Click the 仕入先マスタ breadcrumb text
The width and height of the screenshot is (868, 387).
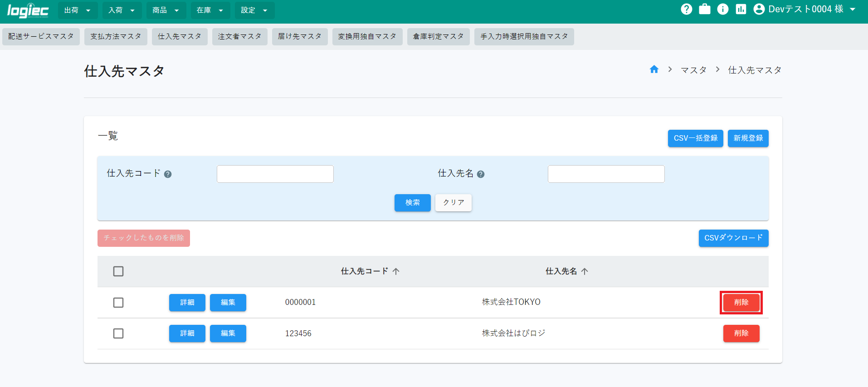point(755,70)
